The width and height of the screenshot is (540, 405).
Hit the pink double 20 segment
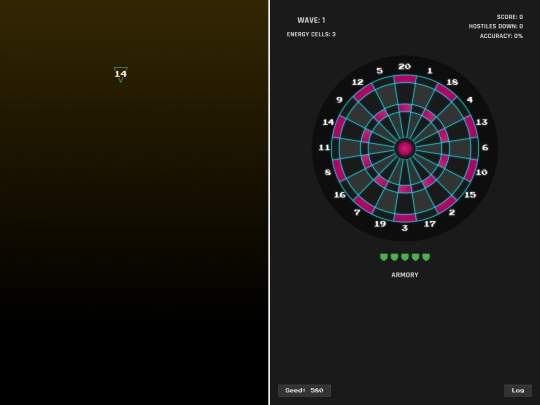[x=405, y=79]
